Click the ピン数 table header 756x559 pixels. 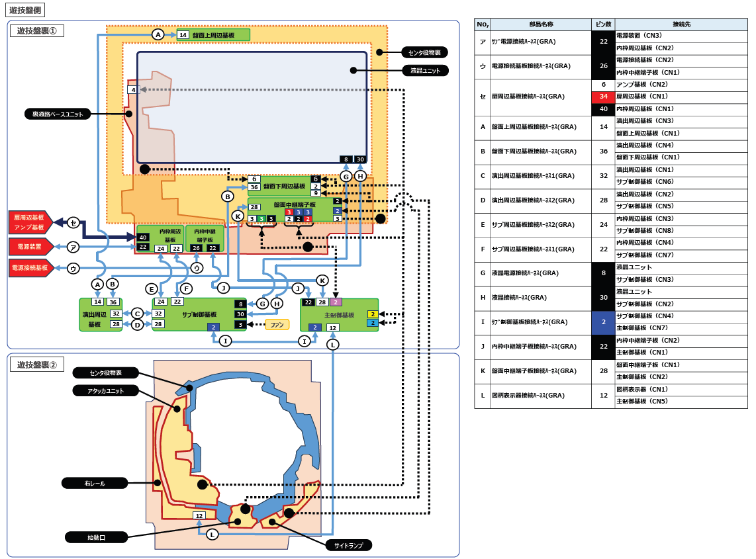pyautogui.click(x=603, y=24)
